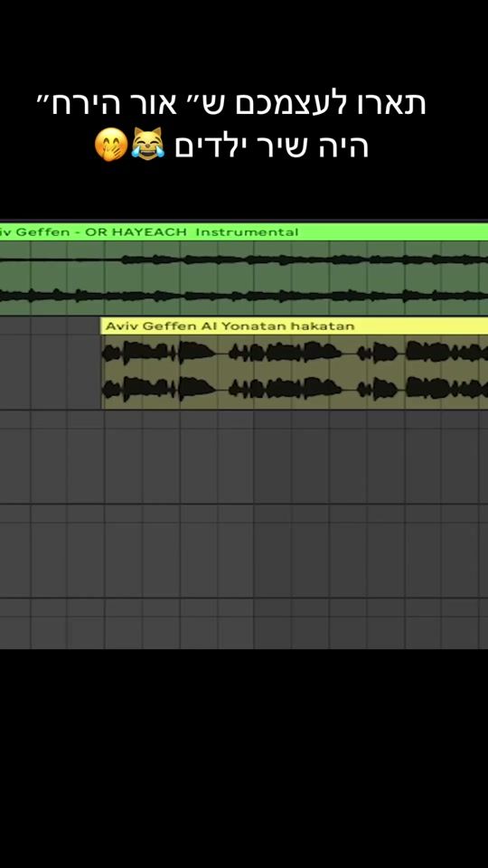This screenshot has width=488, height=868.
Task: Click the Hebrew text היה שיר ילדים
Action: coord(272,146)
